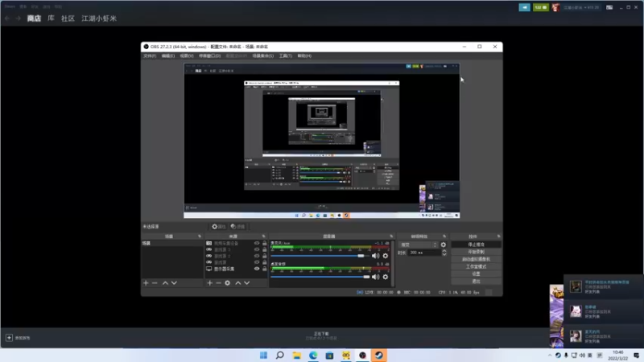
Task: Click Start Virtual Camera button
Action: tap(476, 259)
